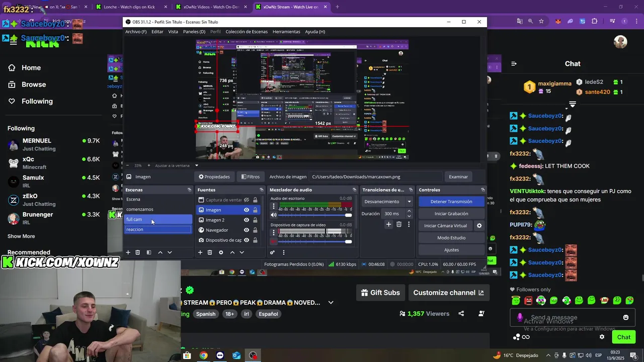Show the Captura de ventana source
This screenshot has height=362, width=644.
pos(247,200)
